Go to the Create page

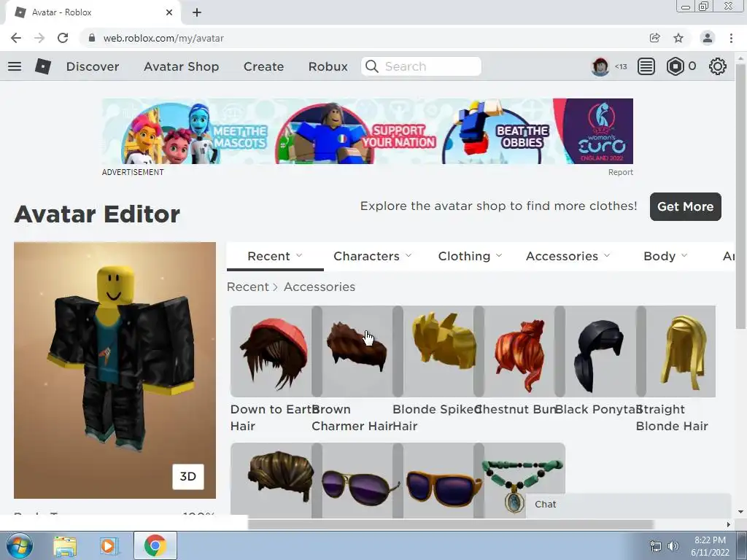tap(263, 66)
